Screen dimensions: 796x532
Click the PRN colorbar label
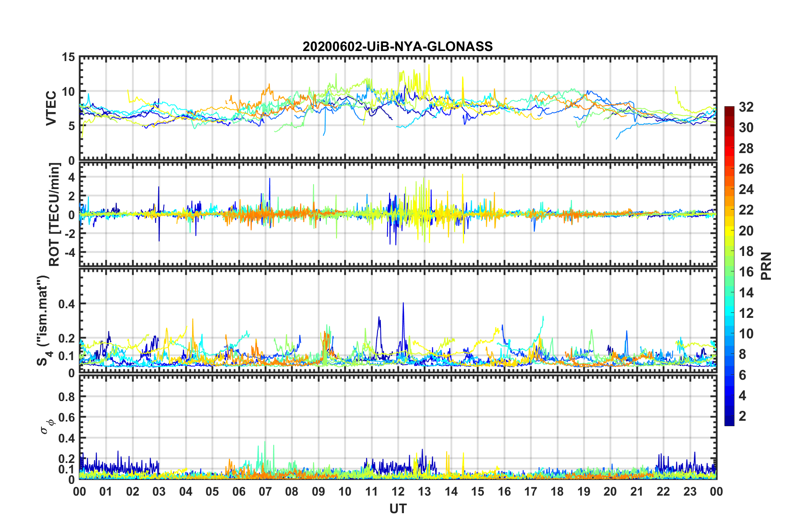point(766,266)
